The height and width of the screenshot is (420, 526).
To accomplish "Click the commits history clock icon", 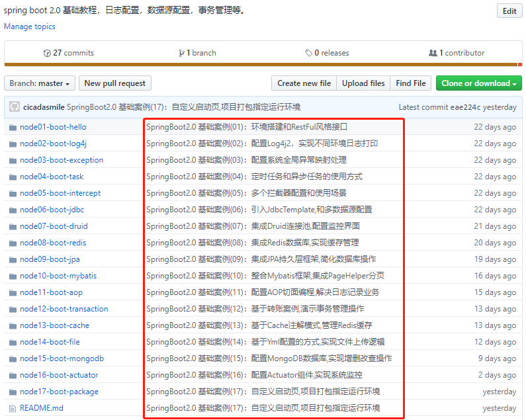I will coord(47,53).
